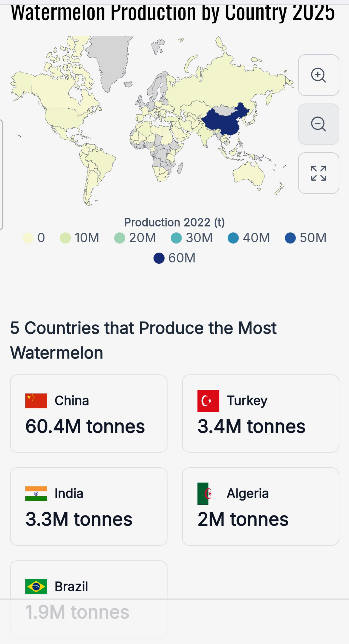Click the Turkey flag icon
The height and width of the screenshot is (644, 349).
(208, 401)
